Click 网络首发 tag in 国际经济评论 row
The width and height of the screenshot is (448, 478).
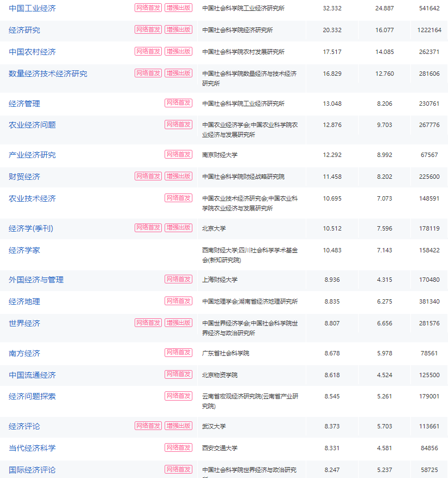pyautogui.click(x=179, y=469)
